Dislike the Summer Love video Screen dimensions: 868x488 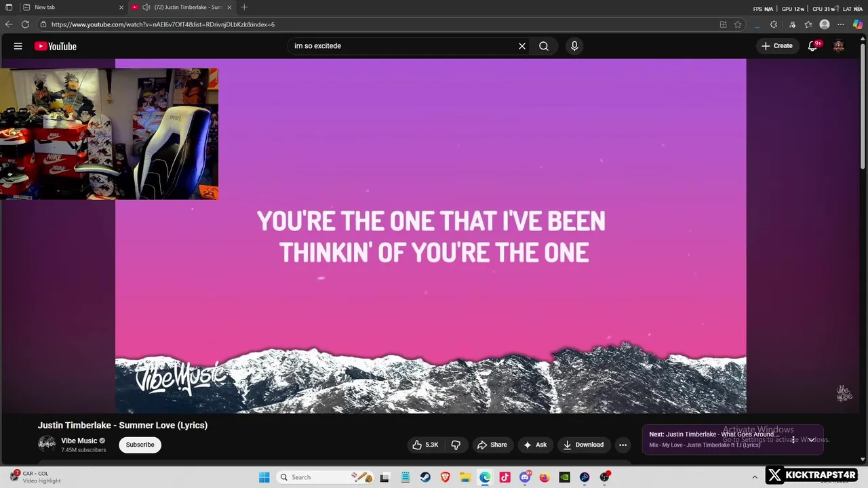[456, 445]
